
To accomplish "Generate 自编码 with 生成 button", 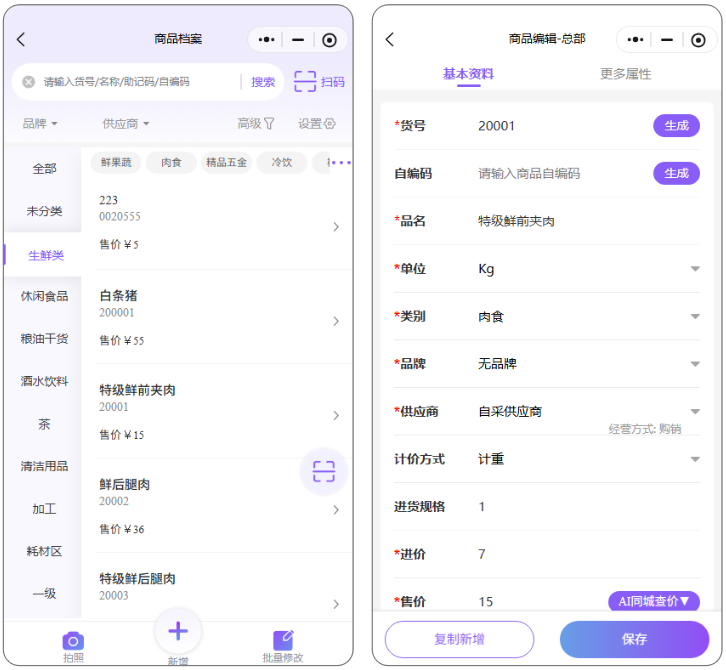I will pyautogui.click(x=676, y=173).
